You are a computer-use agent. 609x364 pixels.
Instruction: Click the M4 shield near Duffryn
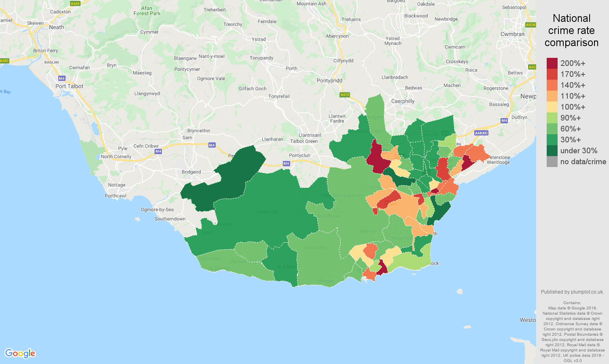coord(504,121)
